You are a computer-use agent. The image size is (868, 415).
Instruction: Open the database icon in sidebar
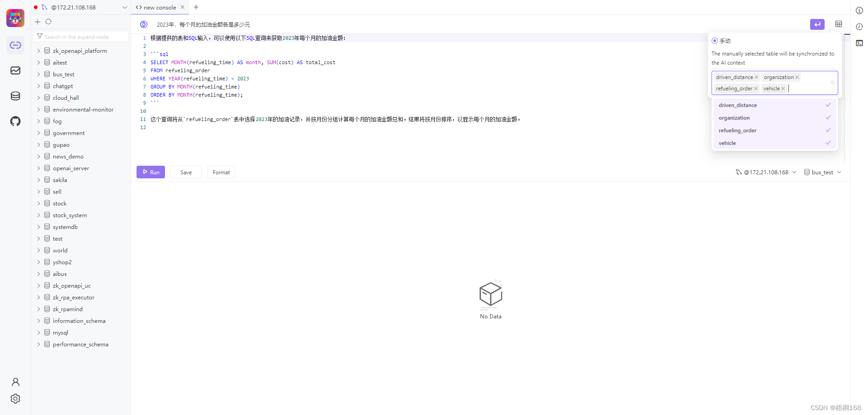pyautogui.click(x=15, y=96)
